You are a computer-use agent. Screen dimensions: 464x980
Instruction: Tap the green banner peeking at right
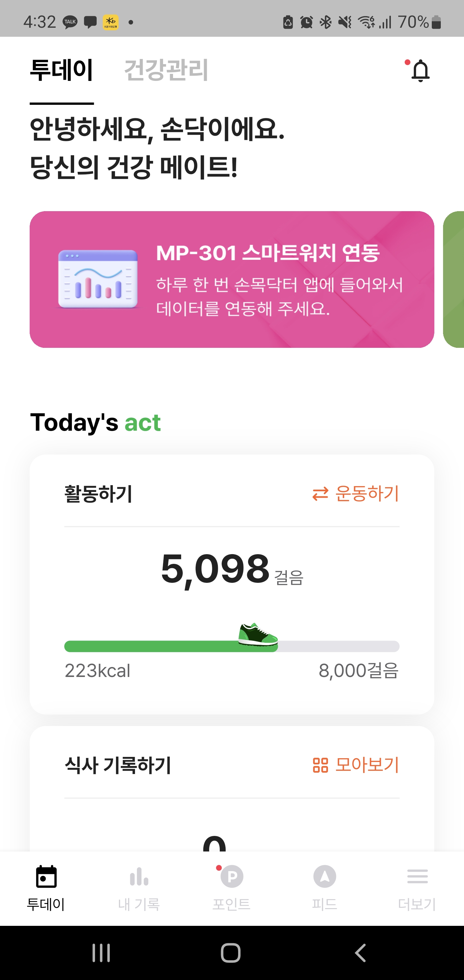click(x=454, y=279)
